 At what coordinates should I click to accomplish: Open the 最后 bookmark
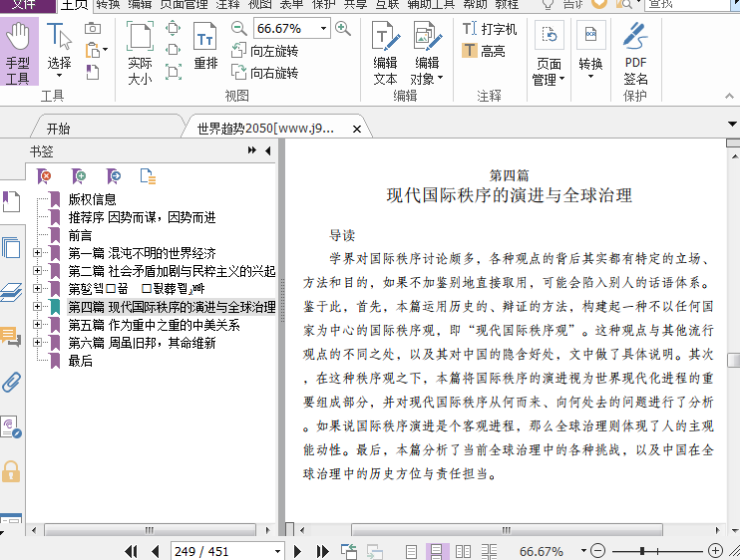[x=80, y=361]
